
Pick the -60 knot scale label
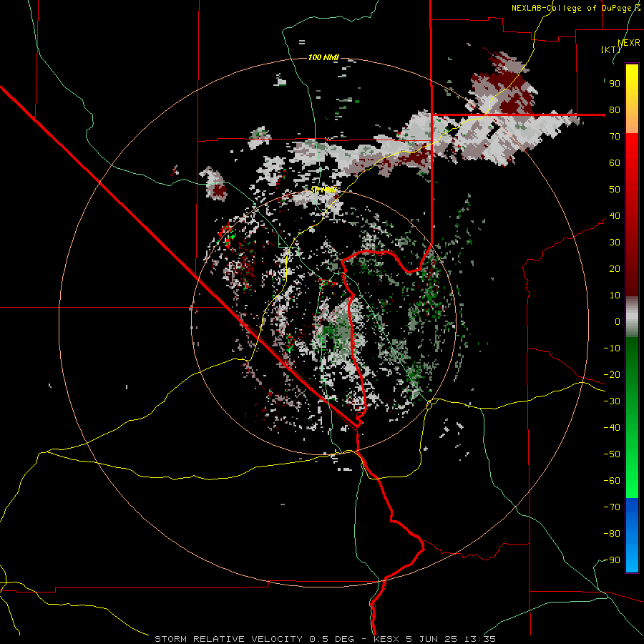612,481
